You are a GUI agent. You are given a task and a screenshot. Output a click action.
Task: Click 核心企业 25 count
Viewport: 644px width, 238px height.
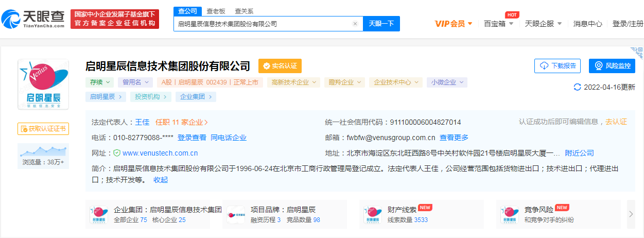pos(169,219)
